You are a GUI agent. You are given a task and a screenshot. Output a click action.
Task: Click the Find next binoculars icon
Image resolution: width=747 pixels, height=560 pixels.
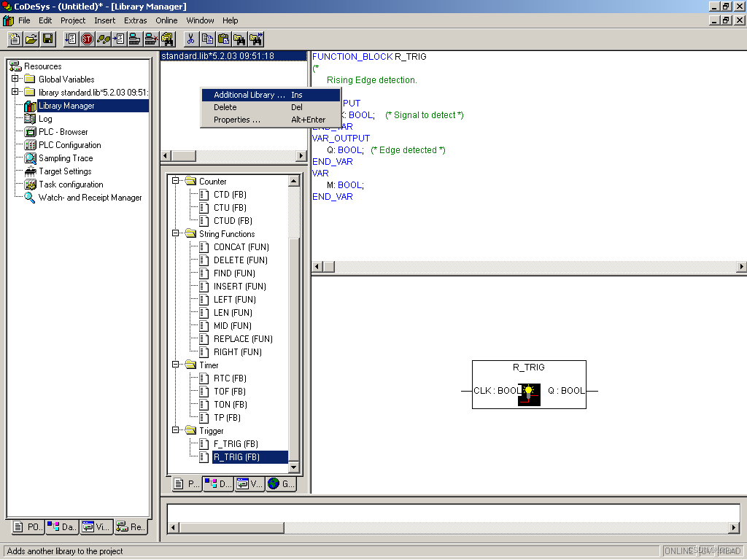[256, 39]
